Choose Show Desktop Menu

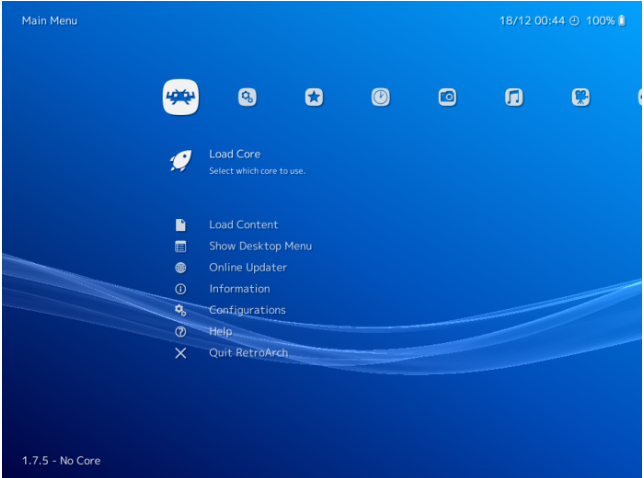[x=260, y=246]
